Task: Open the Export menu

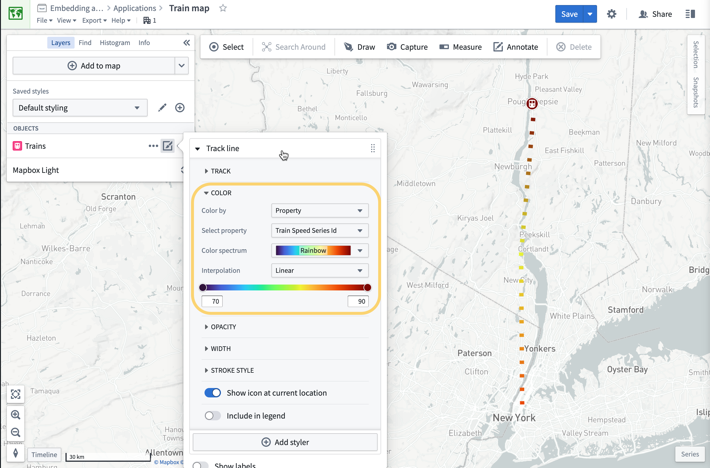Action: 94,20
